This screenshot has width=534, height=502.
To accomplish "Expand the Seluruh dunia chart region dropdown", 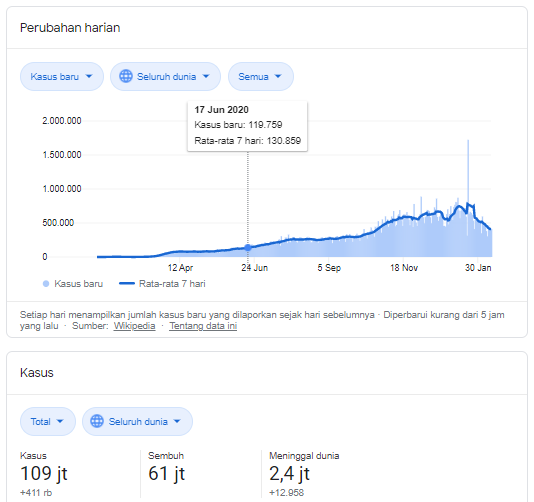I will 165,77.
